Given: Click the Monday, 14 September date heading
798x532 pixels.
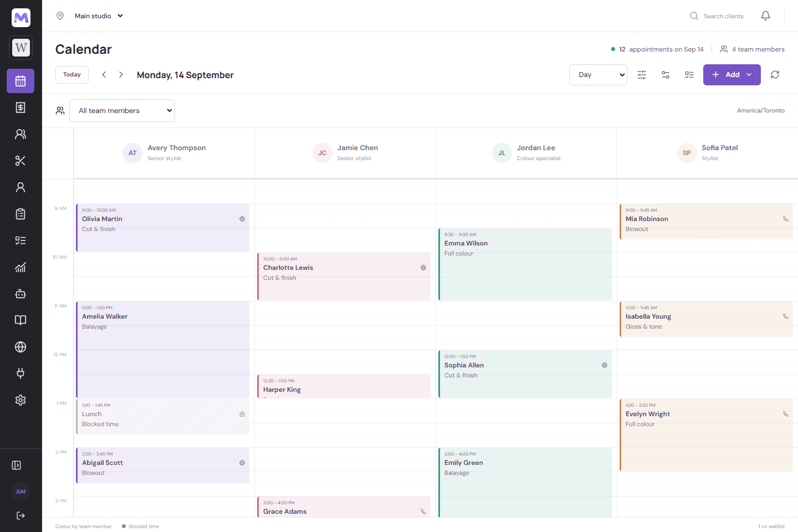Looking at the screenshot, I should pos(185,75).
